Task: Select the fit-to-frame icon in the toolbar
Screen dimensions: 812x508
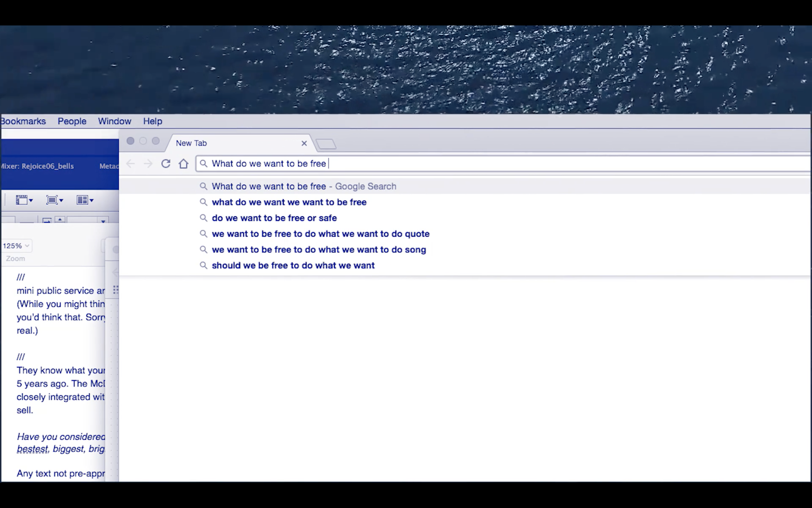Action: tap(52, 200)
